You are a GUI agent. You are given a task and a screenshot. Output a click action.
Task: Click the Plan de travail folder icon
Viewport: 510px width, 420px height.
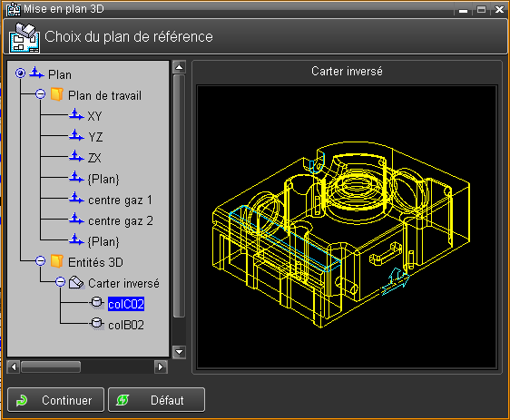57,94
